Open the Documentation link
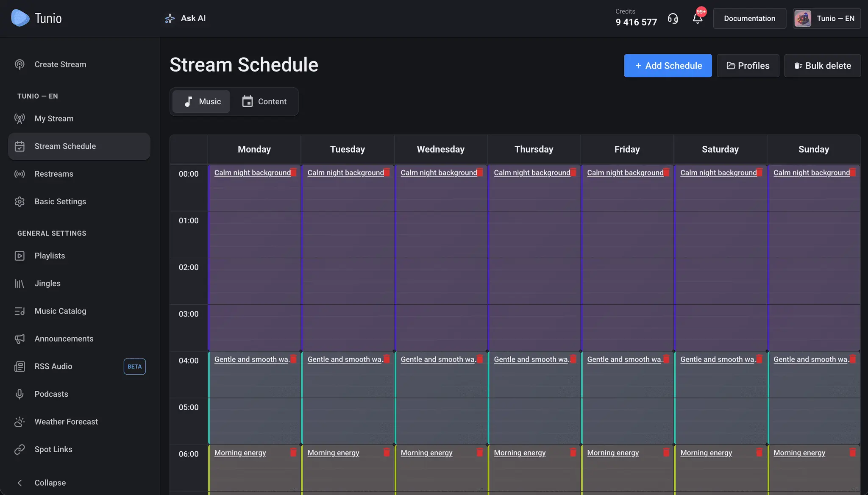 tap(750, 18)
